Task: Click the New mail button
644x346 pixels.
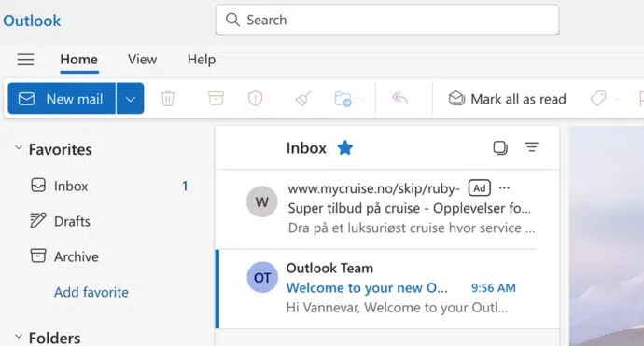Action: tap(62, 99)
